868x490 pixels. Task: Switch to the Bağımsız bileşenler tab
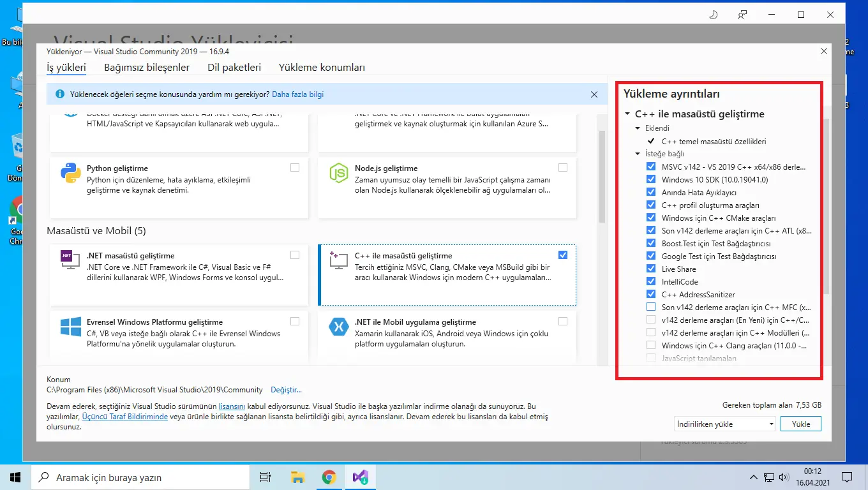coord(147,68)
